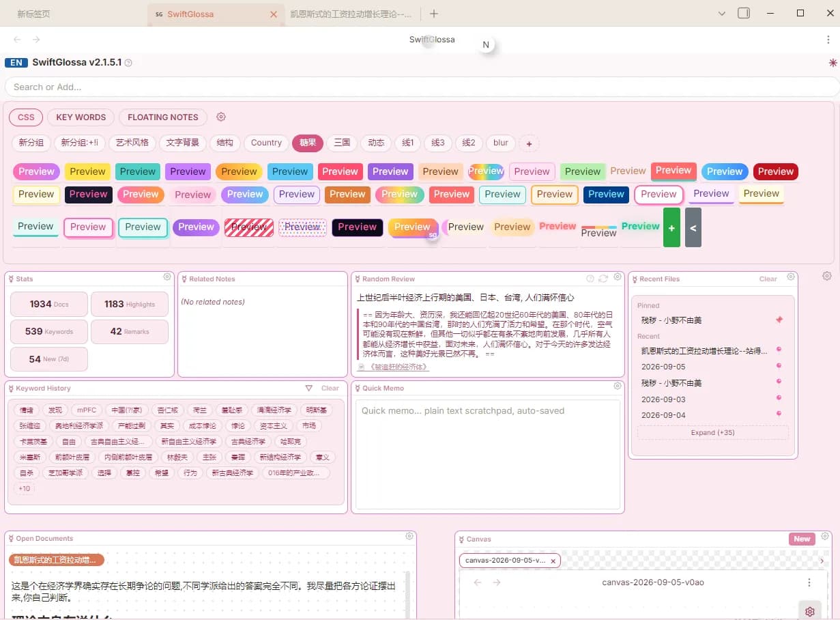The image size is (840, 620).
Task: Toggle the EN language badge
Action: point(16,63)
